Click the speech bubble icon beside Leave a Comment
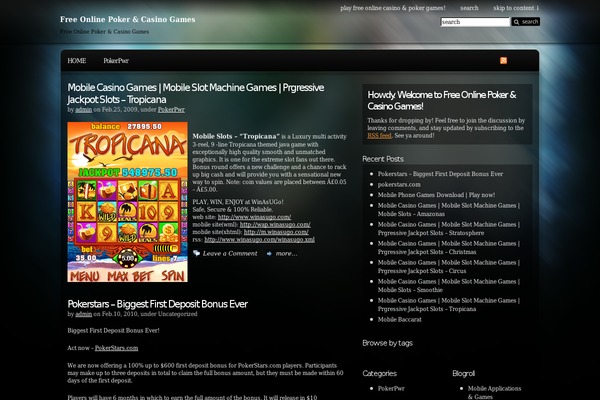 tap(196, 253)
